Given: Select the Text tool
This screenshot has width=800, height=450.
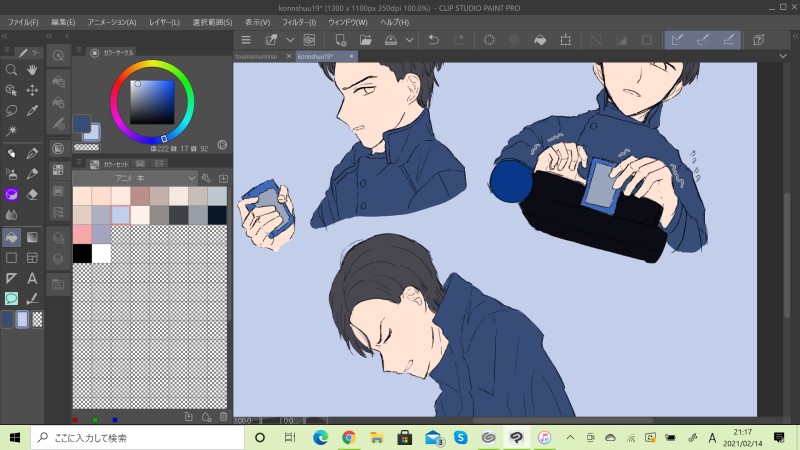Looking at the screenshot, I should point(32,278).
